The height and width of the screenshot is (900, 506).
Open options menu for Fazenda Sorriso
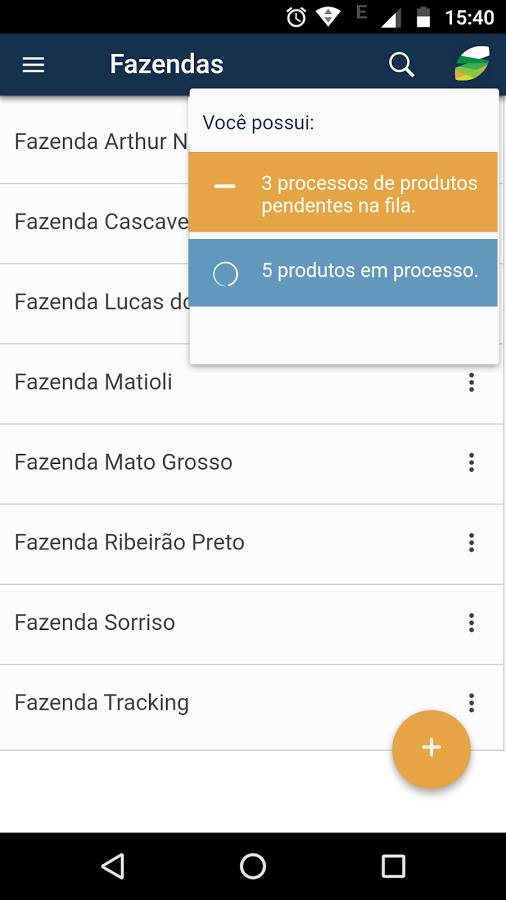(x=472, y=623)
